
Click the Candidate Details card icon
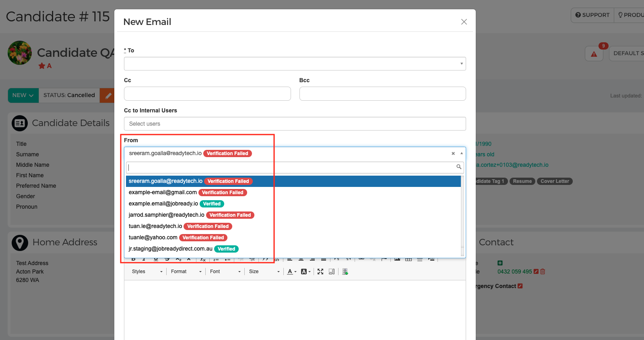[20, 123]
